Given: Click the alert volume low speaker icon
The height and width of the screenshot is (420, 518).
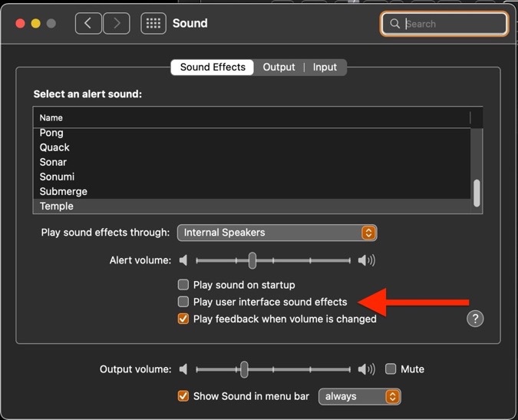Looking at the screenshot, I should (x=183, y=261).
